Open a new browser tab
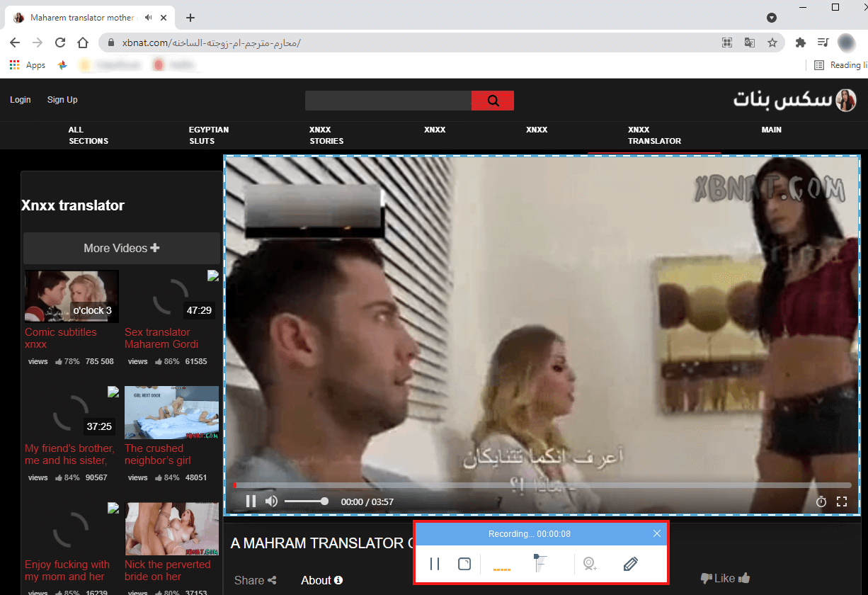The width and height of the screenshot is (868, 595). (x=190, y=18)
